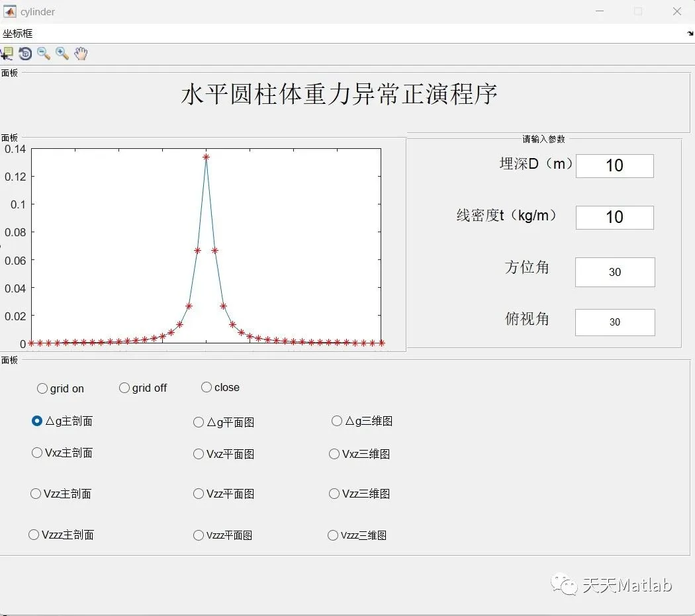The image size is (695, 616).
Task: Click the title 水平圆柱体重力异常正演程序
Action: coord(339,95)
